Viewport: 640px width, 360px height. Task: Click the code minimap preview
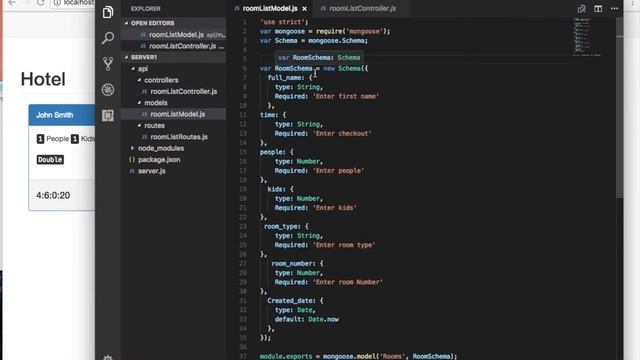(x=587, y=37)
